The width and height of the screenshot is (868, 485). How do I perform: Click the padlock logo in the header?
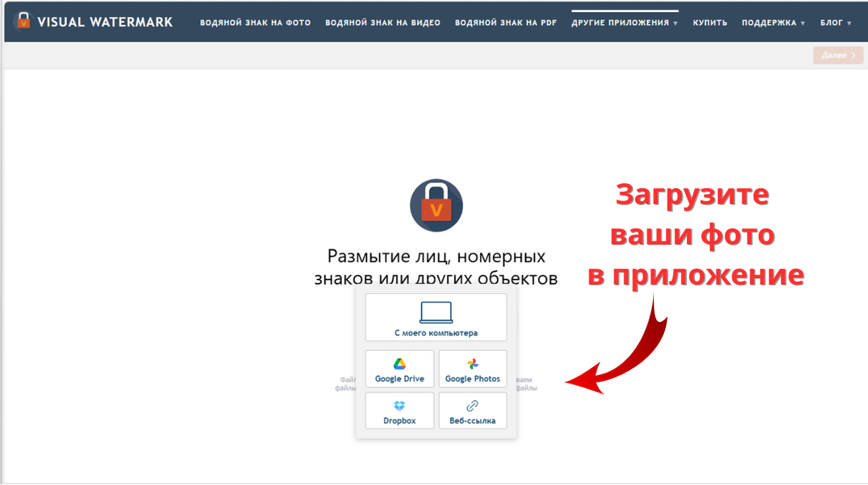click(x=24, y=22)
